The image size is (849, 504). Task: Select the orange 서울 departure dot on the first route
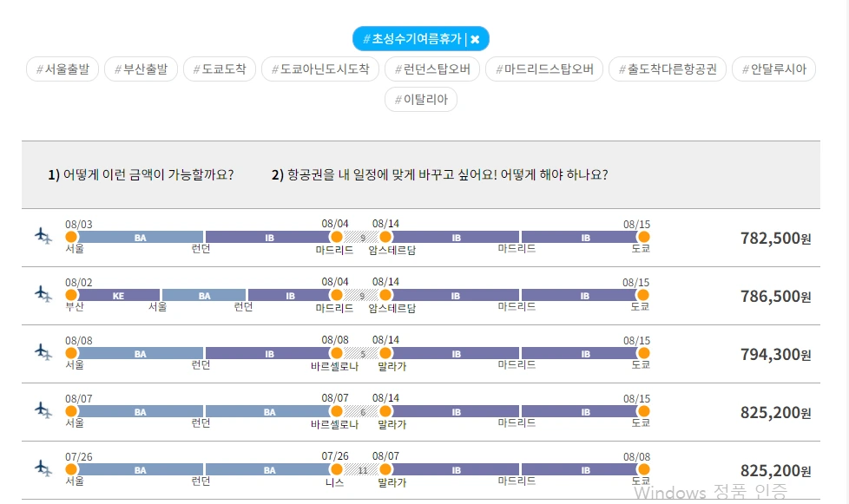(71, 236)
